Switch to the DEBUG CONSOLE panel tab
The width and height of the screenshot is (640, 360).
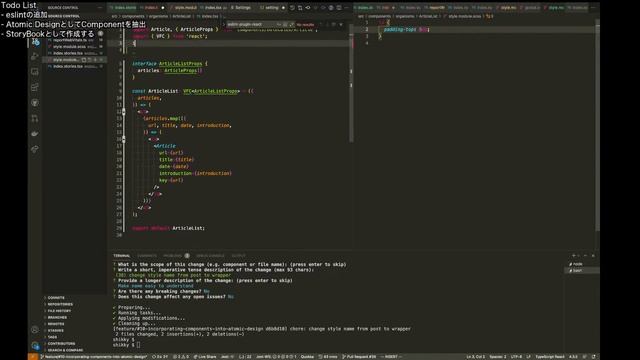click(x=210, y=256)
